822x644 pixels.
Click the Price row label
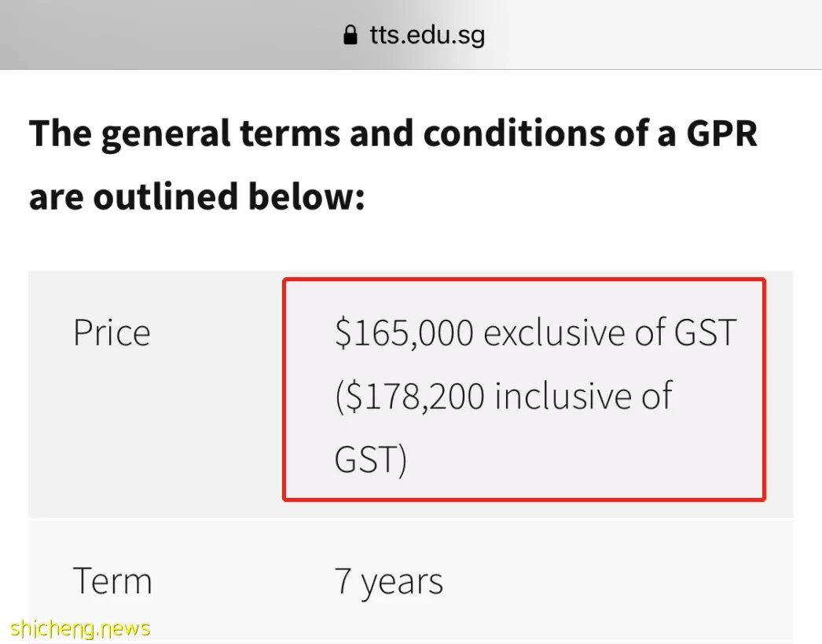112,333
